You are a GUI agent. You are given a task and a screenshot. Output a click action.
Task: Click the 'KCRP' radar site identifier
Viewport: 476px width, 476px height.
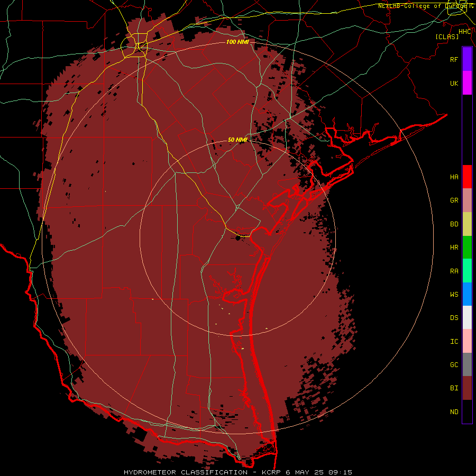(x=270, y=472)
